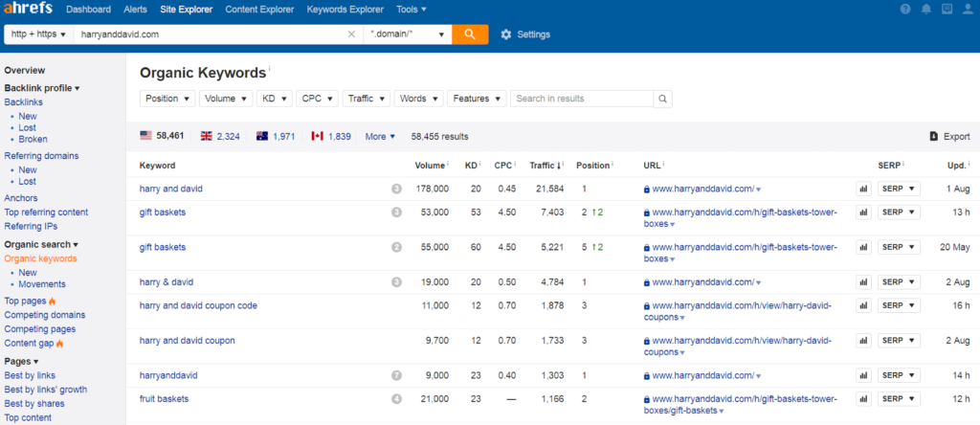Open Content gap in the sidebar
Viewport: 980px width, 425px height.
[30, 343]
